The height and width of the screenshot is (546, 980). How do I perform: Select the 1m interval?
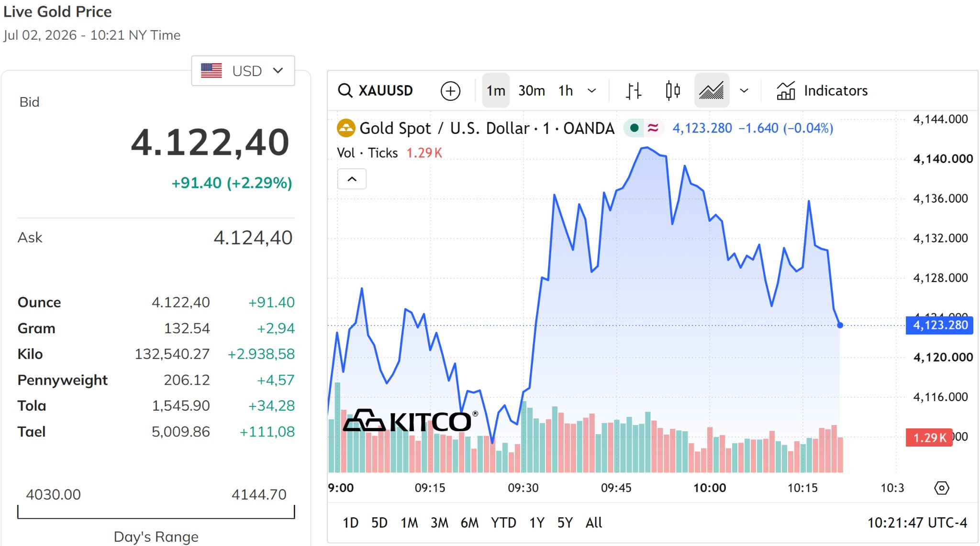[x=496, y=90]
